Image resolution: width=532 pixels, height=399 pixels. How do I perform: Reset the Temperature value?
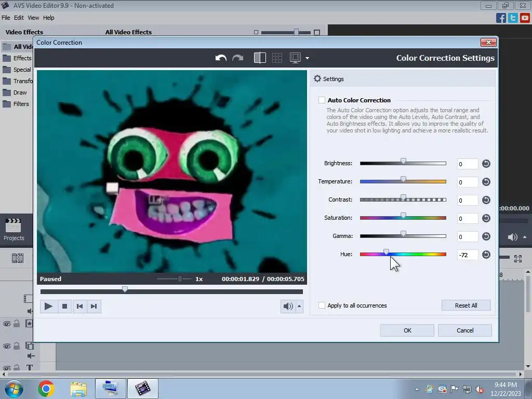click(486, 182)
